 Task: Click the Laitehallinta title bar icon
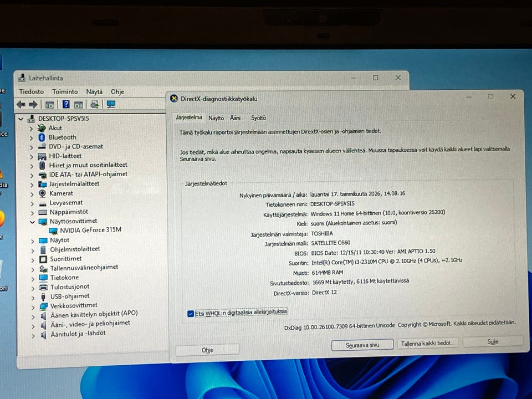(x=22, y=78)
